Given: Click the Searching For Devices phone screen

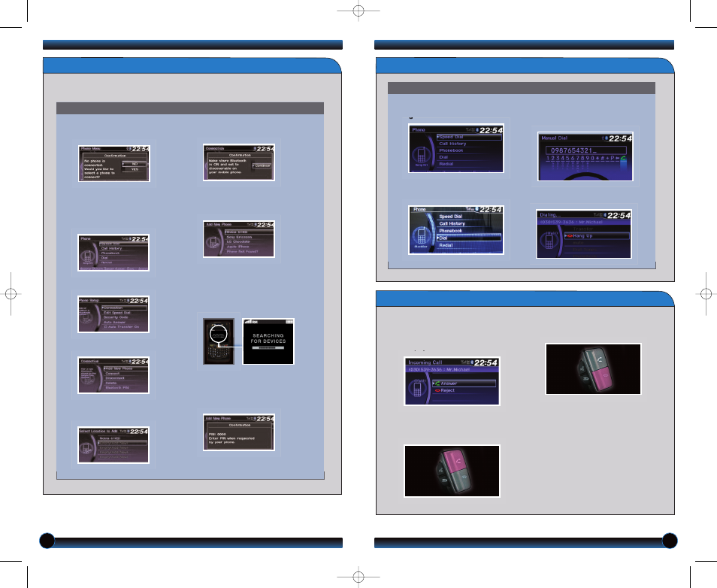Looking at the screenshot, I should 268,341.
